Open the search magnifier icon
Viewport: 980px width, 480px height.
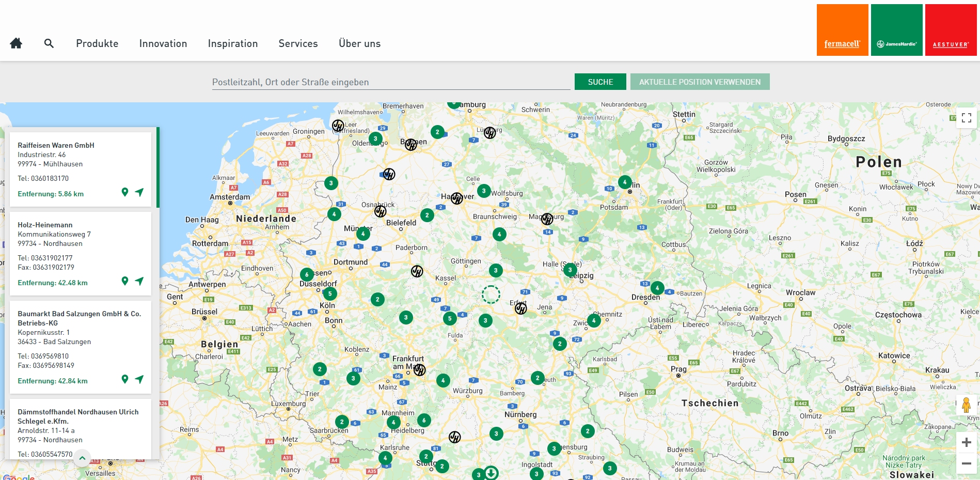tap(49, 43)
